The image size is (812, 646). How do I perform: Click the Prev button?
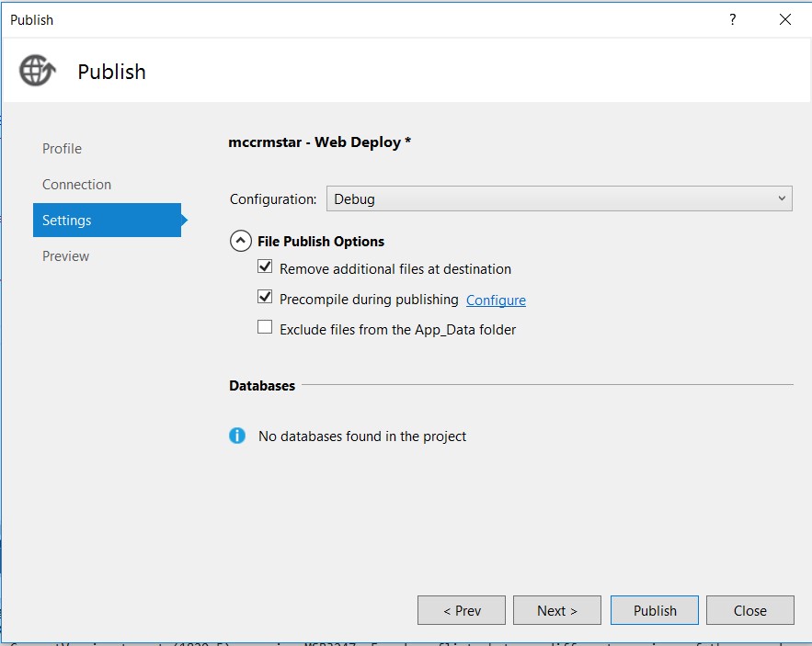pyautogui.click(x=462, y=610)
